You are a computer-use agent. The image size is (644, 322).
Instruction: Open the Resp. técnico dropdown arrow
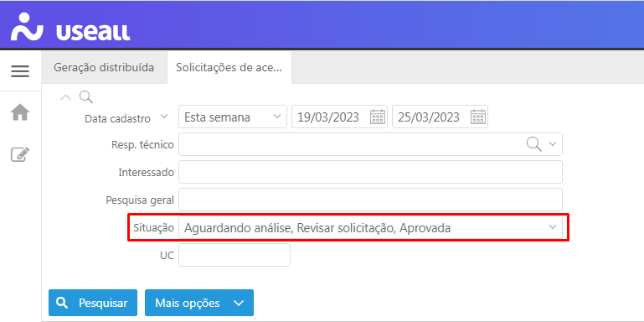tap(553, 144)
